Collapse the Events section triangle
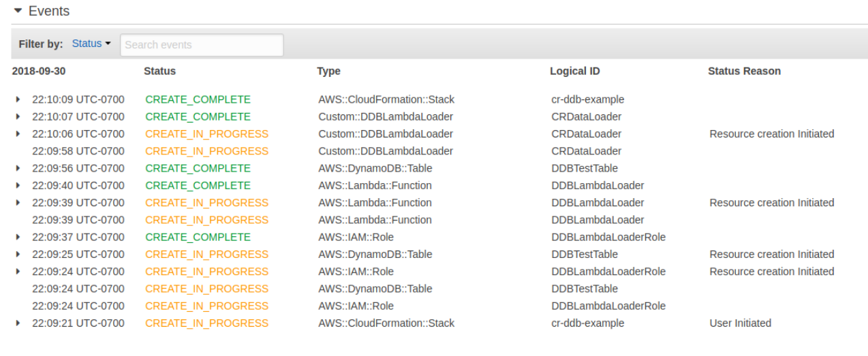Screen dimensions: 868x356 [18, 12]
